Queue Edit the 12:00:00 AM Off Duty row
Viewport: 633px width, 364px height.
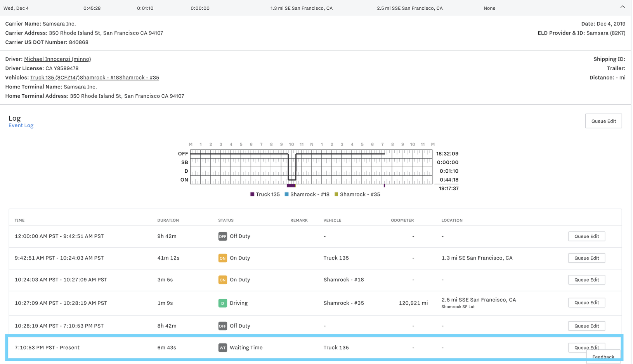click(586, 236)
